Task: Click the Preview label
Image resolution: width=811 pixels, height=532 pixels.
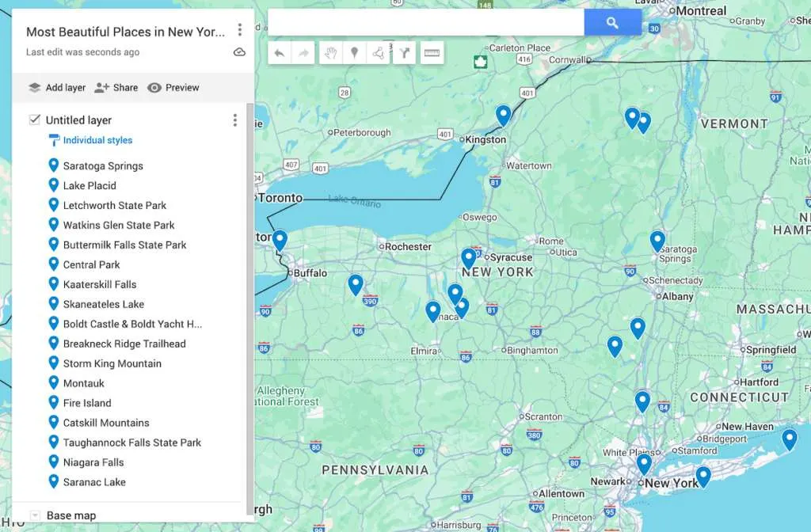Action: coord(182,87)
